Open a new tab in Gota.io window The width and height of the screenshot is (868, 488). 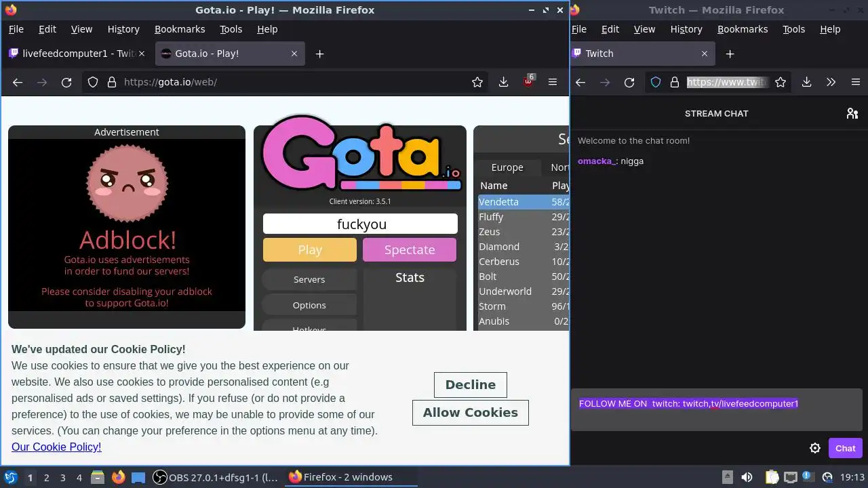click(319, 54)
